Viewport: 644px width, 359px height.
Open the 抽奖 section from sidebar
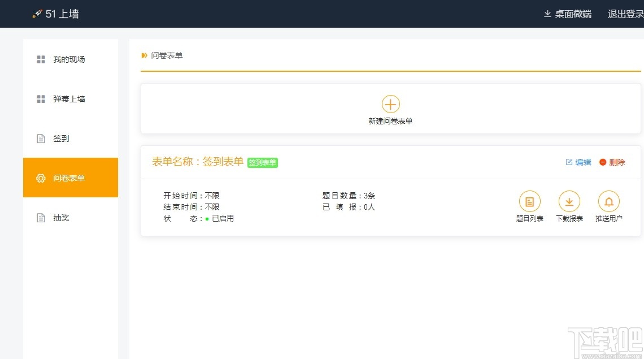pos(61,217)
